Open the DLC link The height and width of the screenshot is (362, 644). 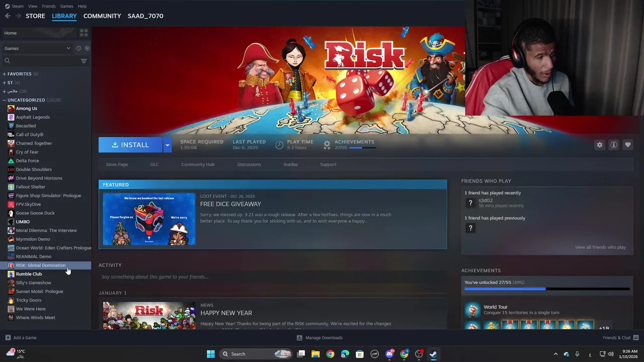click(x=154, y=164)
